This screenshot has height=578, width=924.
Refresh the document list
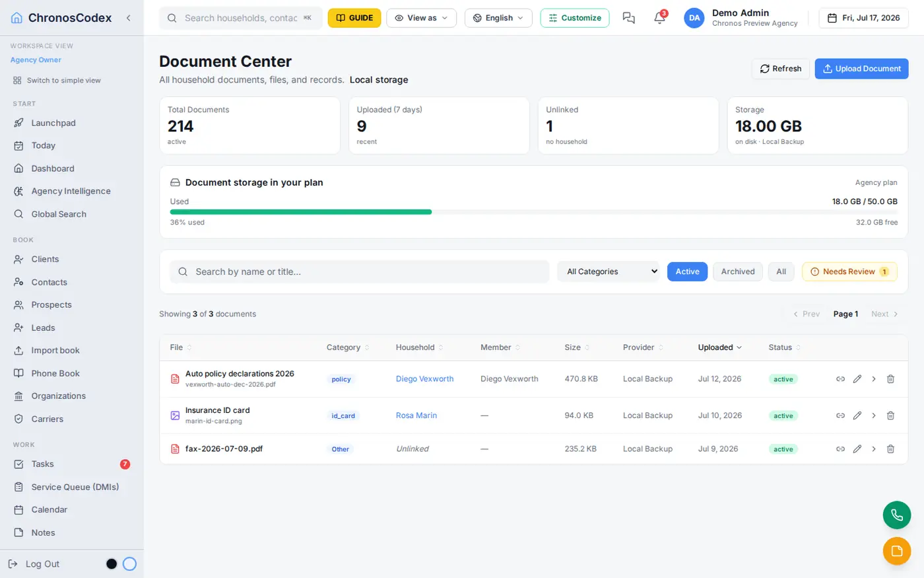(781, 69)
